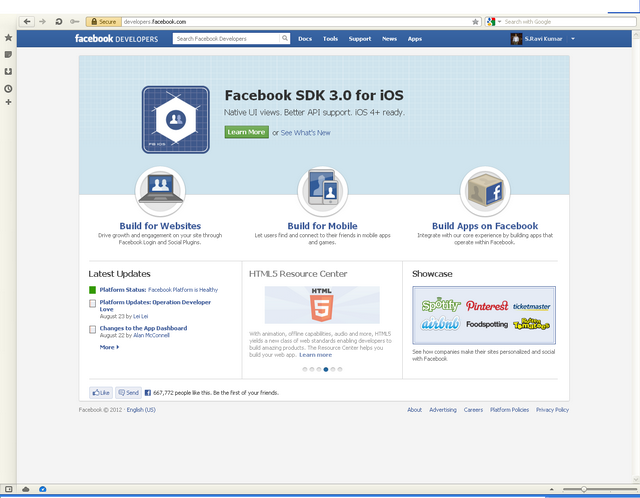Click the Send button
The height and width of the screenshot is (498, 640).
(x=128, y=393)
